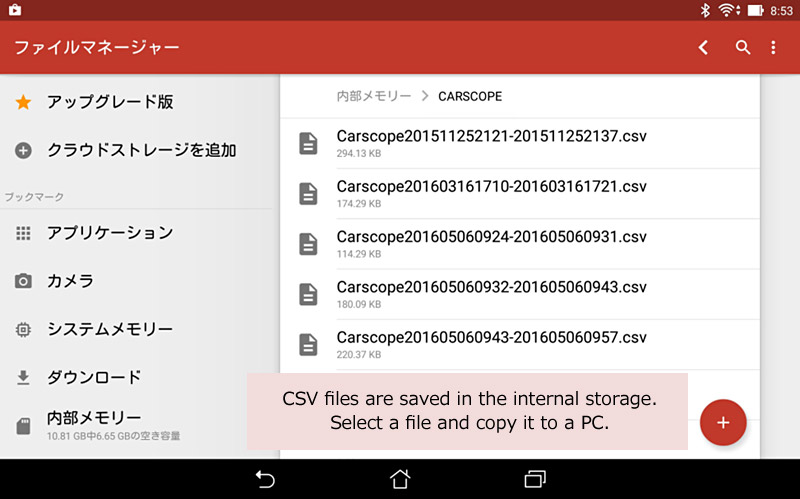Select file Carscope201603161710-201603161721.csv
This screenshot has width=800, height=499.
click(x=519, y=193)
